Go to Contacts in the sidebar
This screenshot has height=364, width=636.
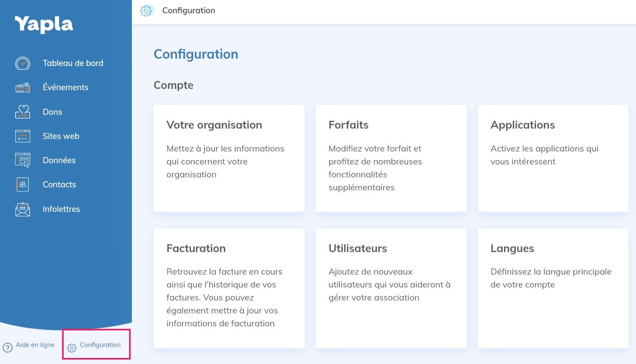(59, 184)
